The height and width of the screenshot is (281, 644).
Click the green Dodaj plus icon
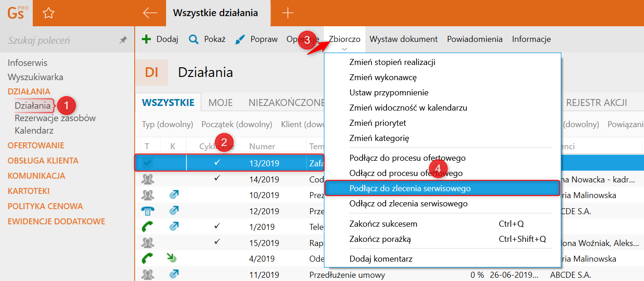(x=146, y=39)
